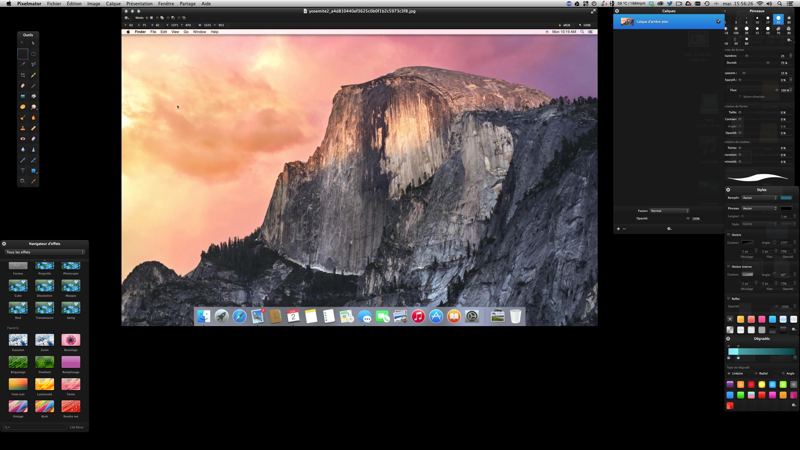Open the Édition menu
The image size is (800, 450).
click(74, 4)
